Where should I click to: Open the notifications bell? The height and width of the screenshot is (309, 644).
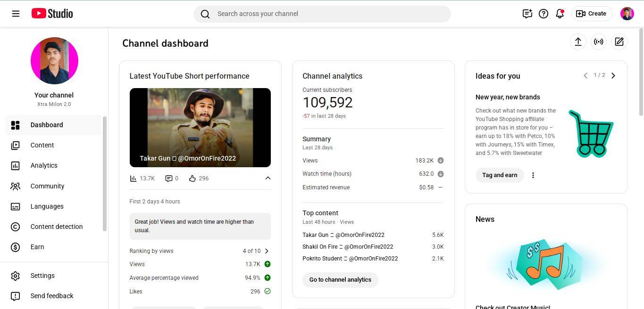coord(560,14)
